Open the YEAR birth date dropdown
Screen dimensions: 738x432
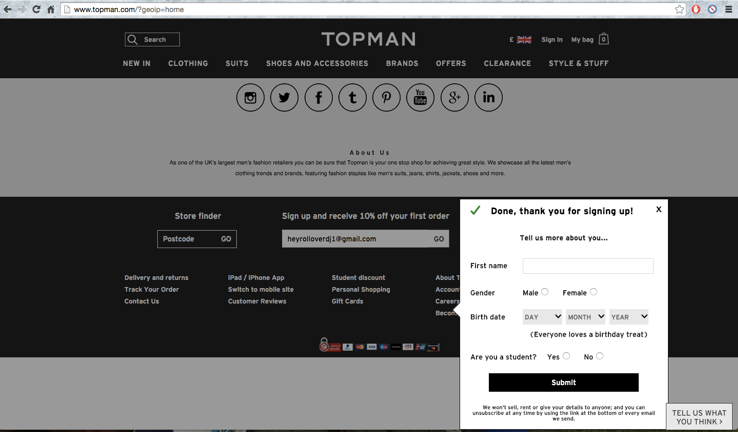[629, 317]
